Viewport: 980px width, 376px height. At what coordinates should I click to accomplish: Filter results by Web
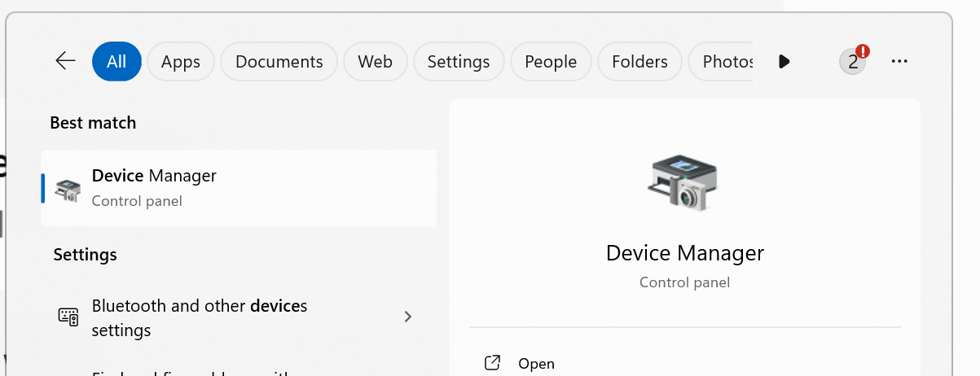[x=375, y=61]
